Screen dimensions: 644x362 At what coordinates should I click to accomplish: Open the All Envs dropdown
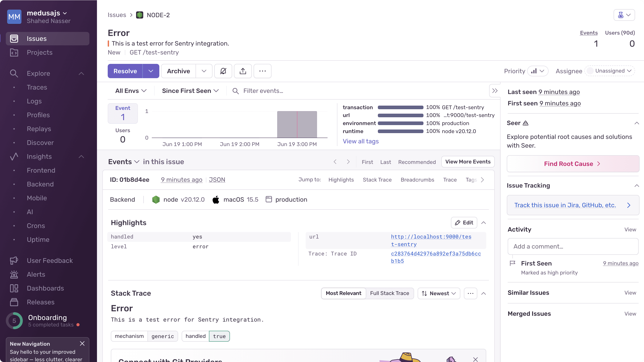130,91
